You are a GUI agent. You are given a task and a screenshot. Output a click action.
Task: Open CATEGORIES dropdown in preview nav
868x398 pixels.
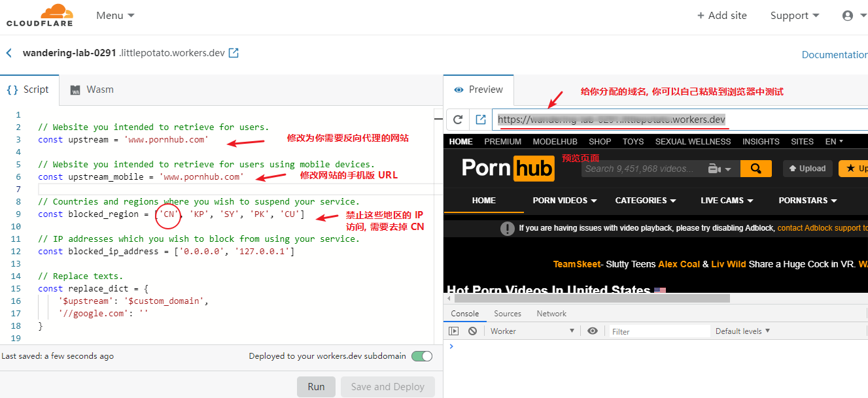[646, 201]
